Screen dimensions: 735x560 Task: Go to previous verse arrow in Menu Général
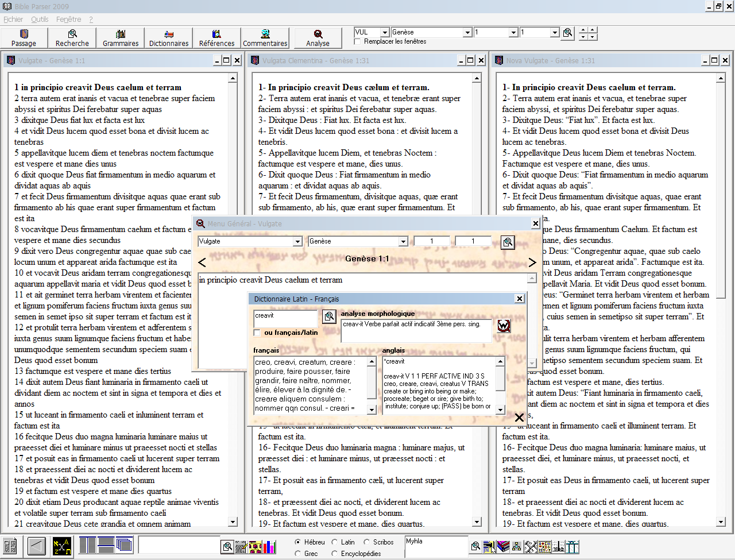[202, 262]
